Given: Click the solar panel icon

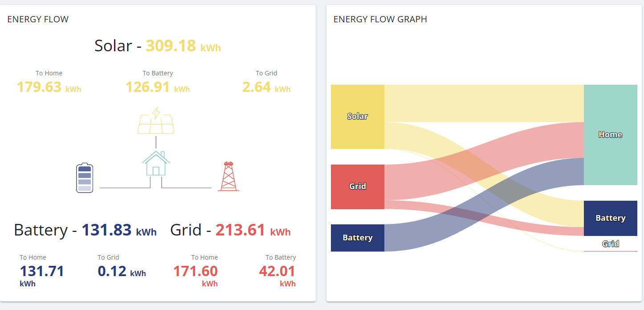Looking at the screenshot, I should click(156, 120).
